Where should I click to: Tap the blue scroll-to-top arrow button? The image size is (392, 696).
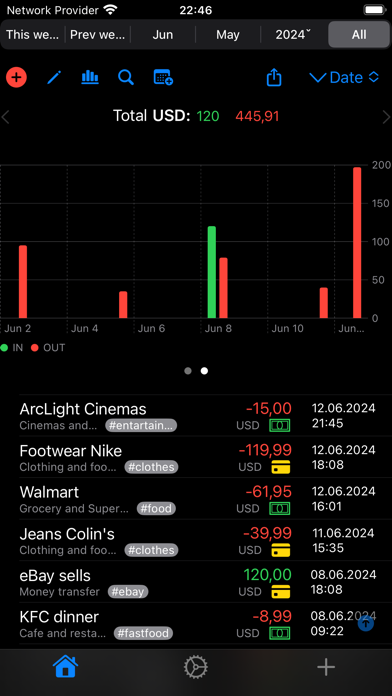click(366, 623)
